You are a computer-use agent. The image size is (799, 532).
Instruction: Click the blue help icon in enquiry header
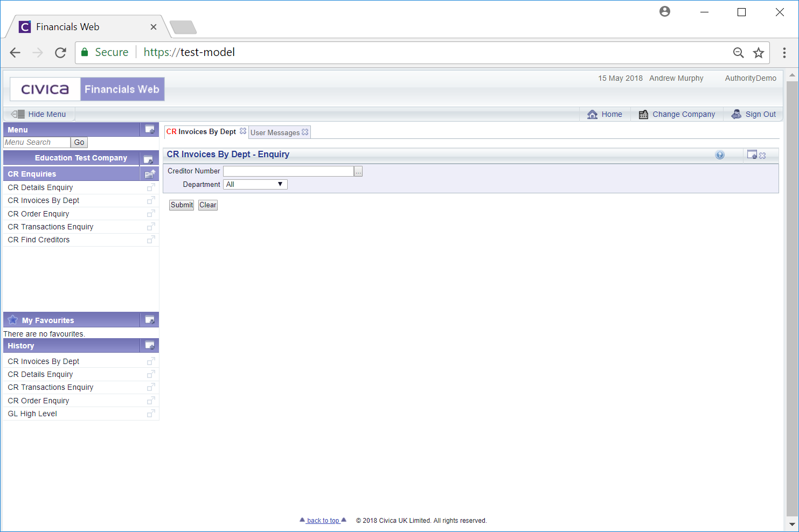pos(720,155)
